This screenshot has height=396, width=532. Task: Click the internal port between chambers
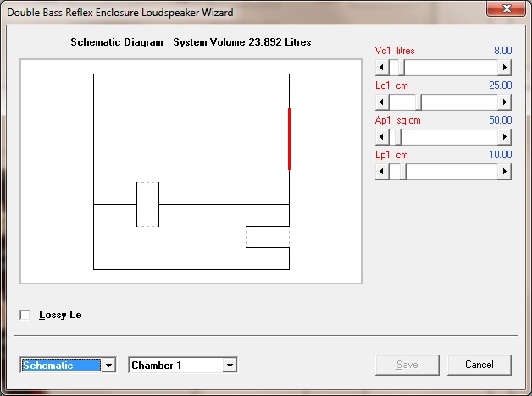coord(147,204)
